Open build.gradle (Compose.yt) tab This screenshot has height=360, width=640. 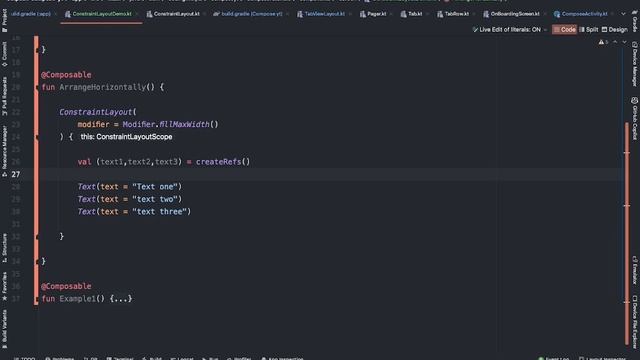tap(248, 14)
